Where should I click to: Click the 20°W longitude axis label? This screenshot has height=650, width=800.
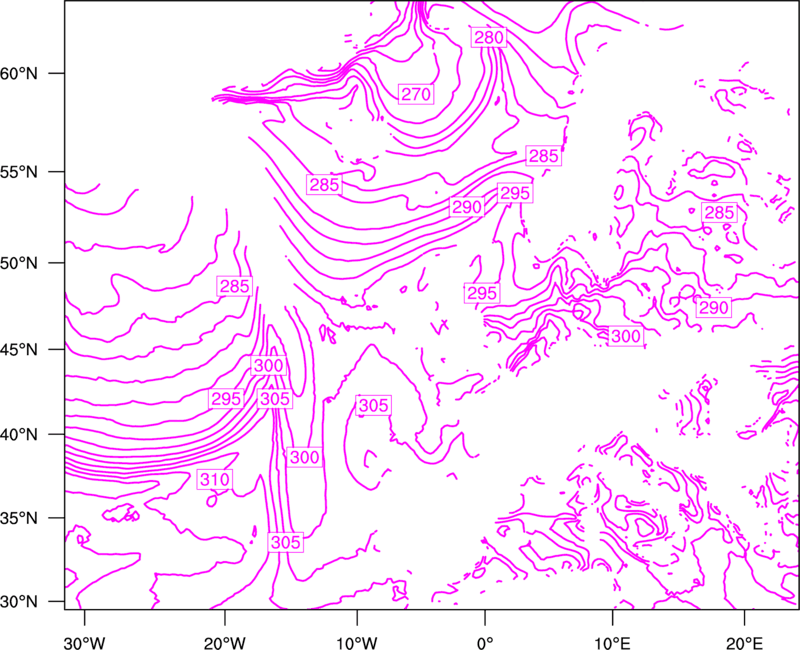[x=225, y=643]
